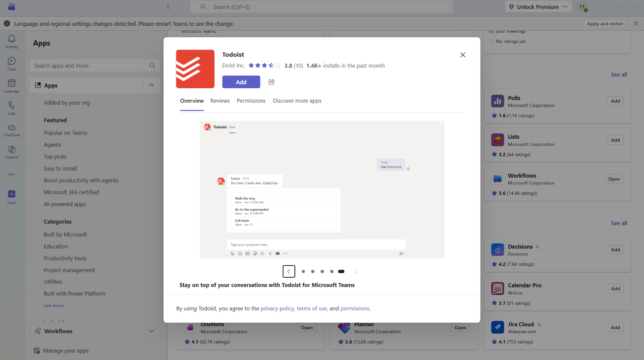This screenshot has height=360, width=644.
Task: Open Activity in the left rail
Action: coord(11,42)
